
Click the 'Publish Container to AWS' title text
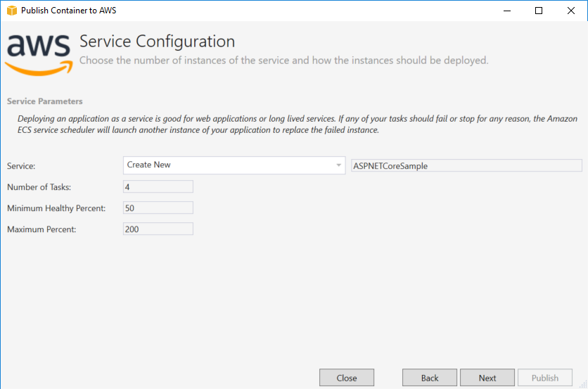pyautogui.click(x=70, y=11)
